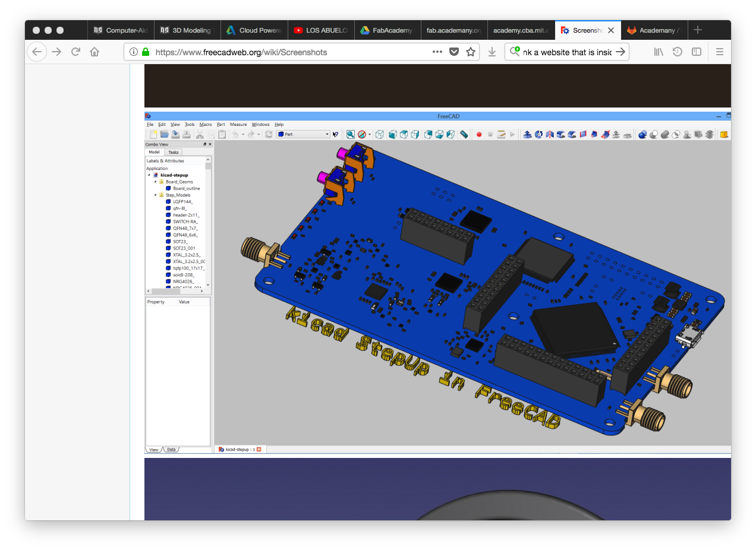Bookmark this page with the star icon
756x550 pixels.
pyautogui.click(x=471, y=52)
